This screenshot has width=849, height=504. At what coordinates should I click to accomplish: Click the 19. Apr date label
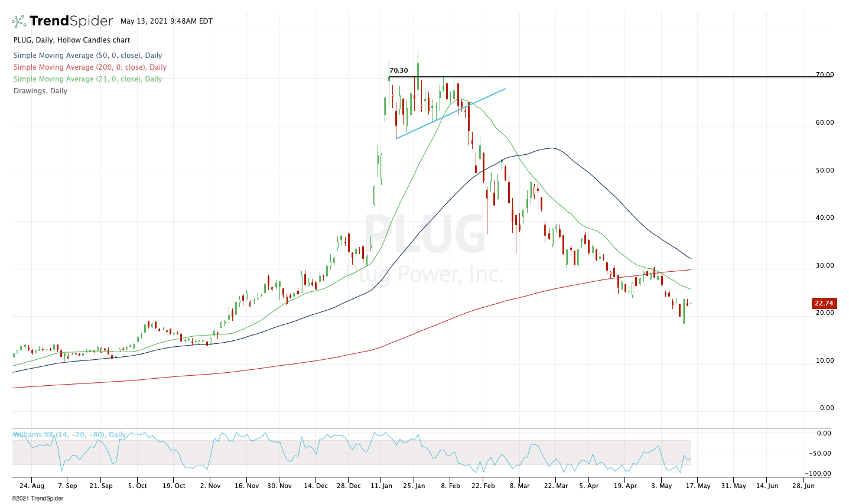point(625,486)
